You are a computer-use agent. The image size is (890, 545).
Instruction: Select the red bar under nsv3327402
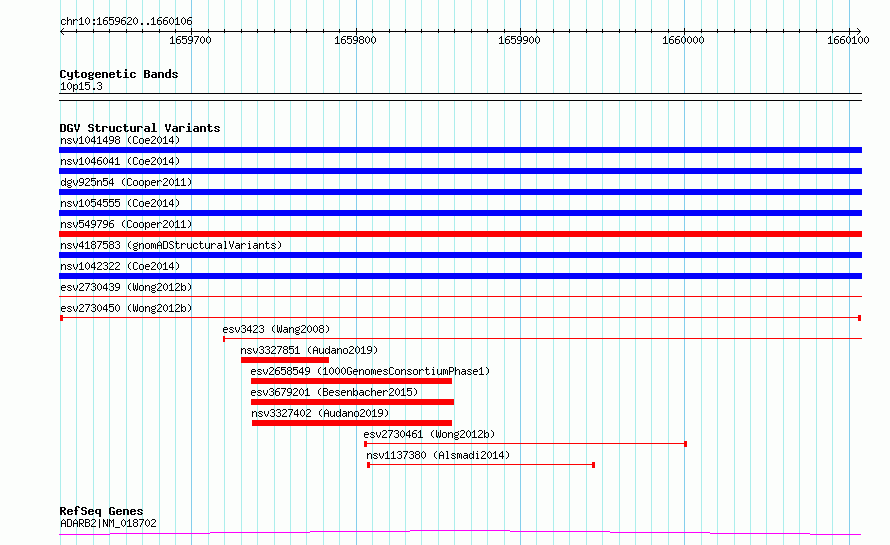click(352, 423)
